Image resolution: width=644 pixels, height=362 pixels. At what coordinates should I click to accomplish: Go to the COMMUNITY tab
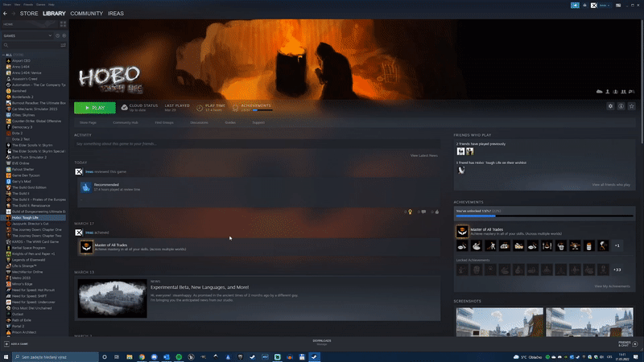[x=87, y=14]
